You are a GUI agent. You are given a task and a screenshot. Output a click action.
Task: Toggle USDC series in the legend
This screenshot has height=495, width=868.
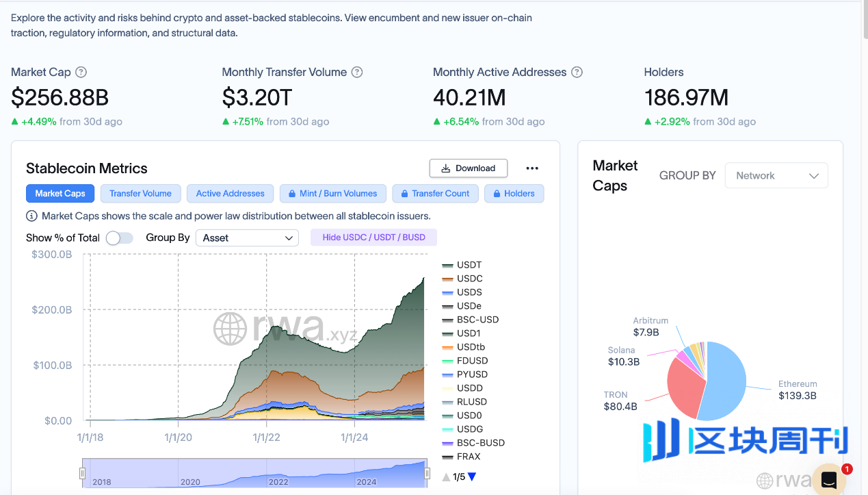click(x=462, y=279)
